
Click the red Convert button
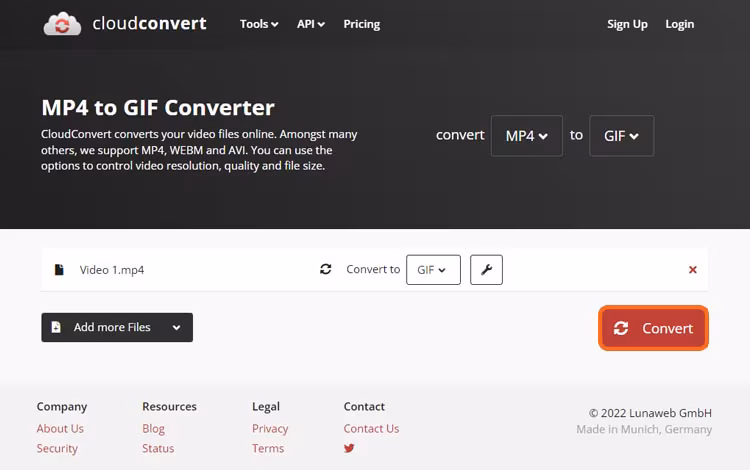653,328
